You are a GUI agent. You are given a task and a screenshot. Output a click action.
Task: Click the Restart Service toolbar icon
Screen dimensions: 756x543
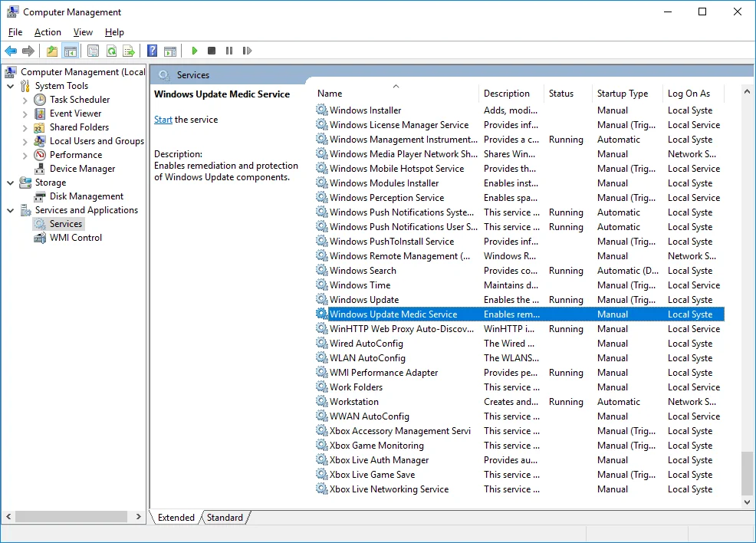[x=247, y=51]
